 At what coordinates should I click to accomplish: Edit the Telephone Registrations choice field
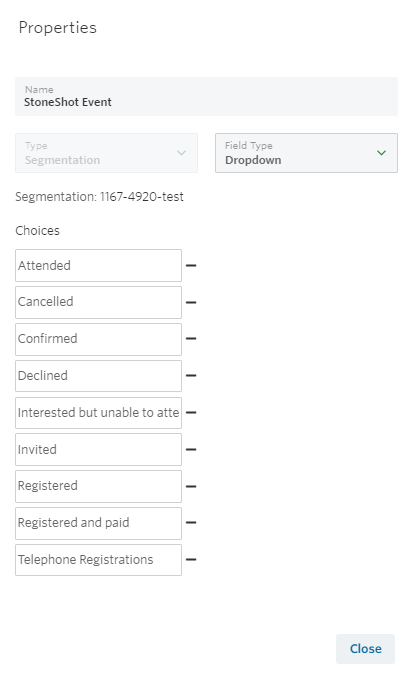pos(98,560)
